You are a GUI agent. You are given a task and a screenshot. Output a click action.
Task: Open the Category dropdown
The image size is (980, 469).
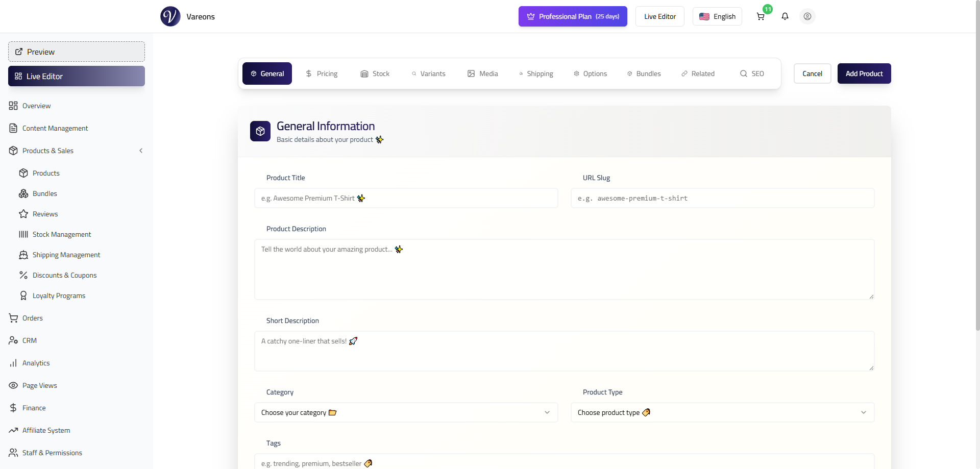[406, 412]
